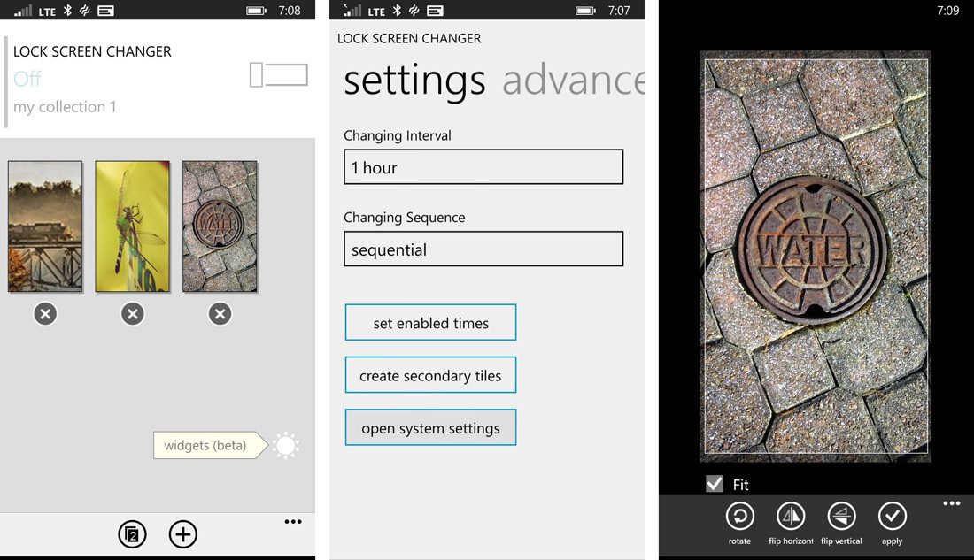Select the settings pivot tab
Screen dimensions: 974x560
pos(414,81)
